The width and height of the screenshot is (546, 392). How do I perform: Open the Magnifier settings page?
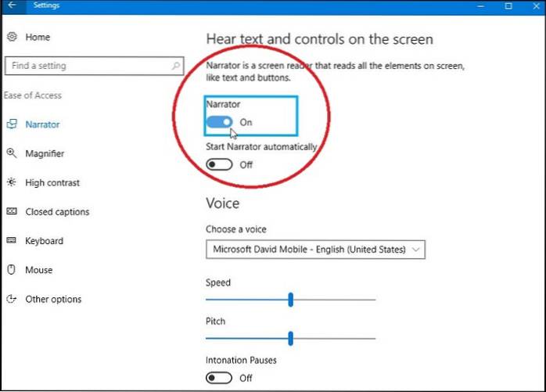coord(45,153)
